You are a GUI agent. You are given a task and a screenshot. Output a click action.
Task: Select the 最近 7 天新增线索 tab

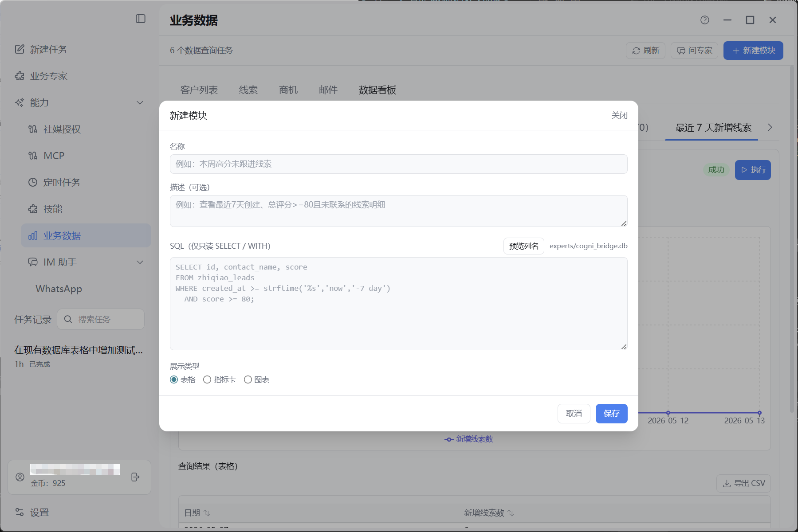click(x=713, y=128)
